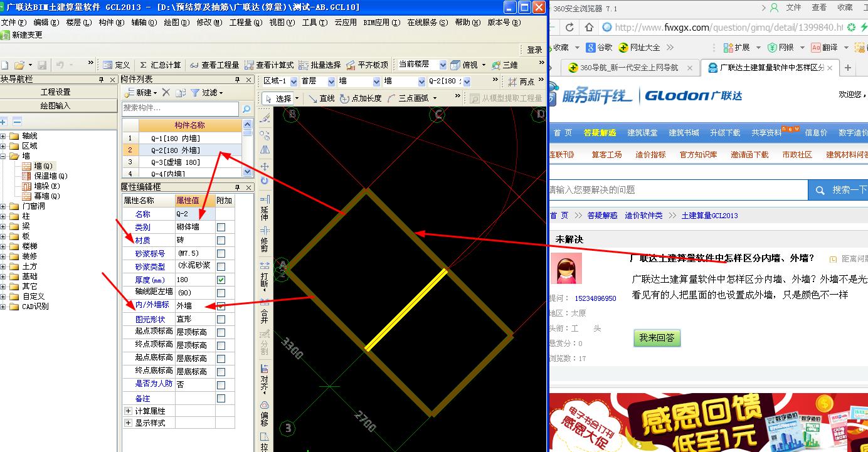Image resolution: width=868 pixels, height=452 pixels.
Task: Toggle 图元形状 attach checkbox
Action: coord(221,319)
